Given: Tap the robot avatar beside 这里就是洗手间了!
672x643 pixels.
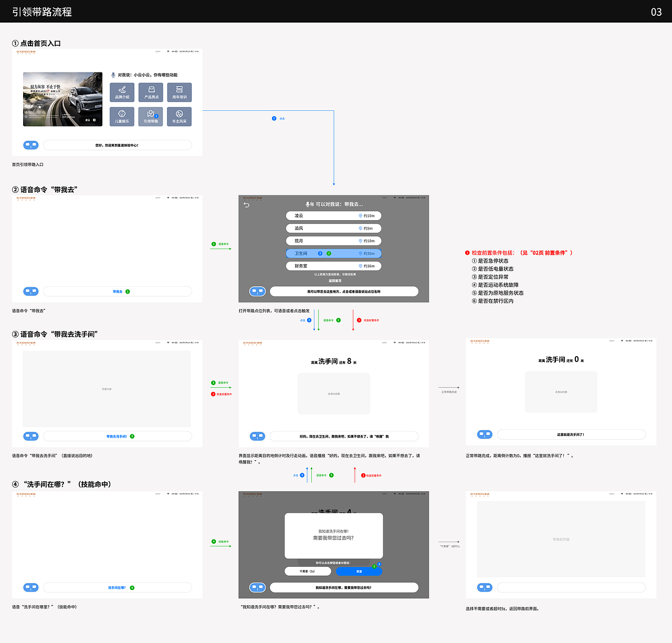Looking at the screenshot, I should pyautogui.click(x=485, y=434).
